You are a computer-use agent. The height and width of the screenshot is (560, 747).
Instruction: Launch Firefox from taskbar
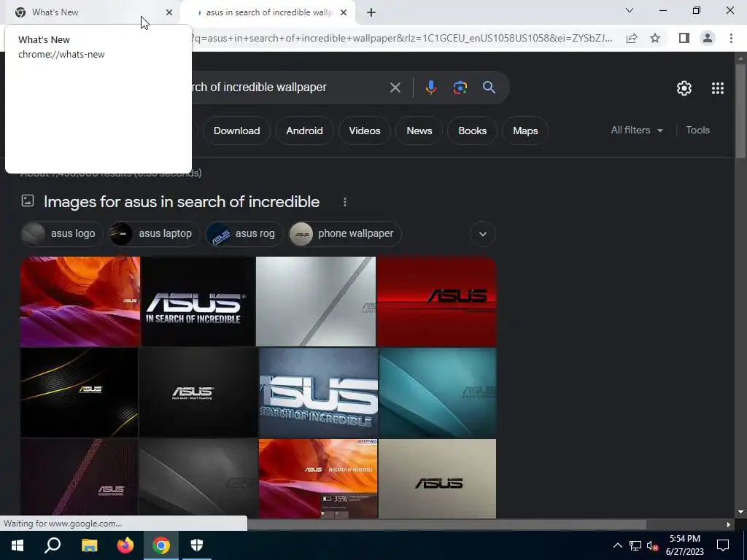click(125, 545)
